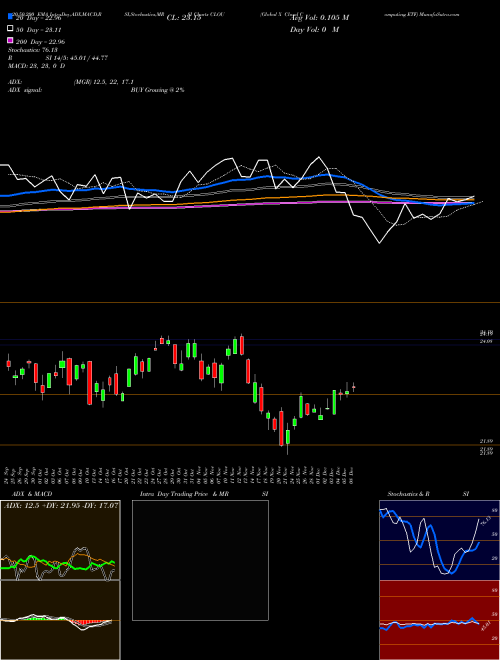
Task: Open the ADX indicator mini chart
Action: tap(60, 540)
